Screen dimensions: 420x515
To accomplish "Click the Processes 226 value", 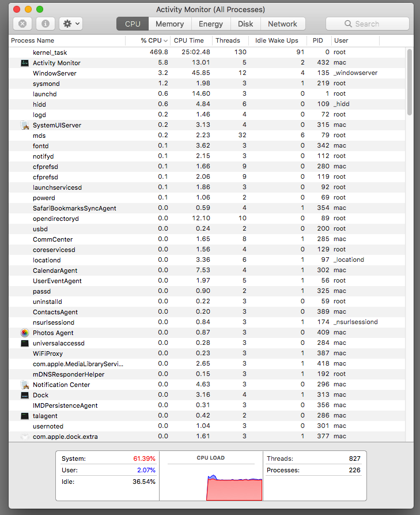I will click(355, 470).
